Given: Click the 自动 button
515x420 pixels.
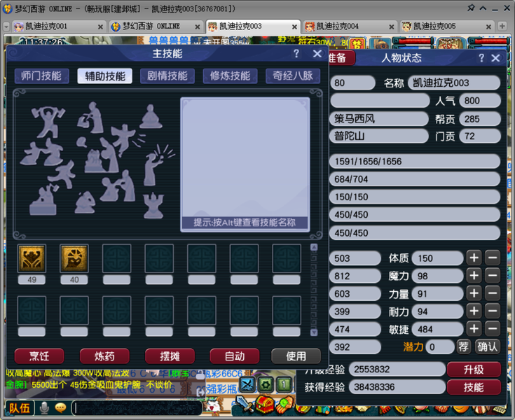Looking at the screenshot, I should click(235, 356).
